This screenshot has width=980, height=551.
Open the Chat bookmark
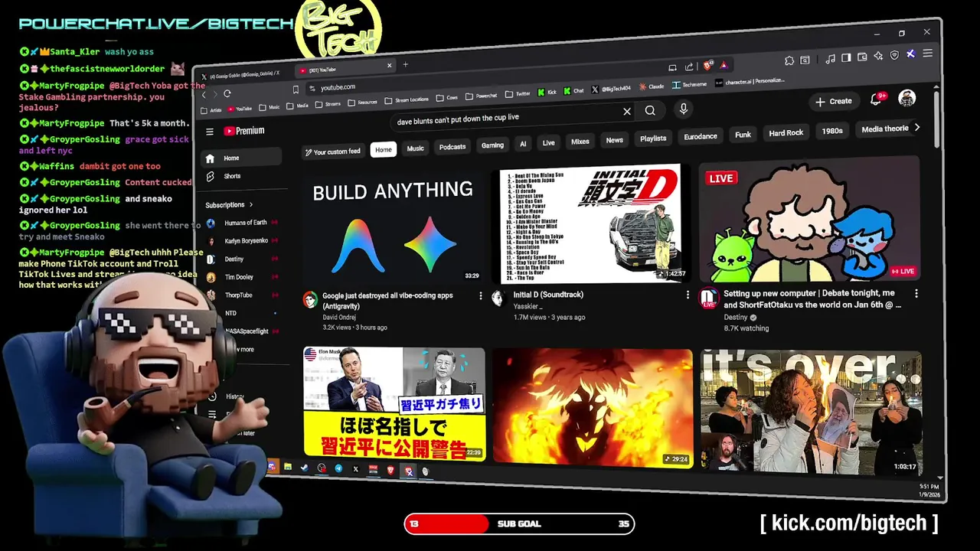point(573,91)
